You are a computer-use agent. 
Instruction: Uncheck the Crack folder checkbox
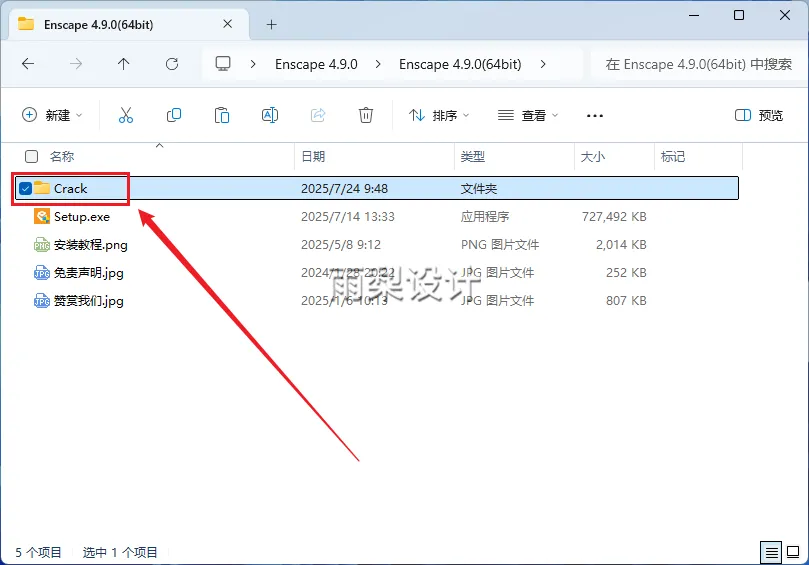click(25, 188)
